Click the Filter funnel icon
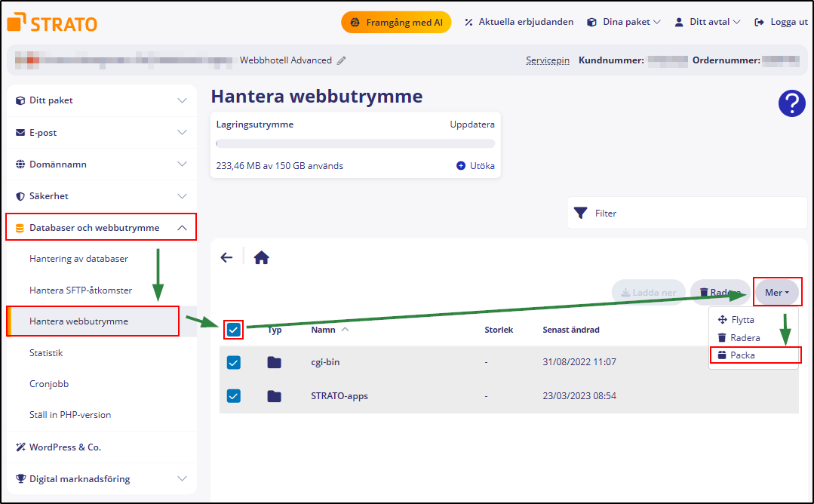 tap(580, 214)
